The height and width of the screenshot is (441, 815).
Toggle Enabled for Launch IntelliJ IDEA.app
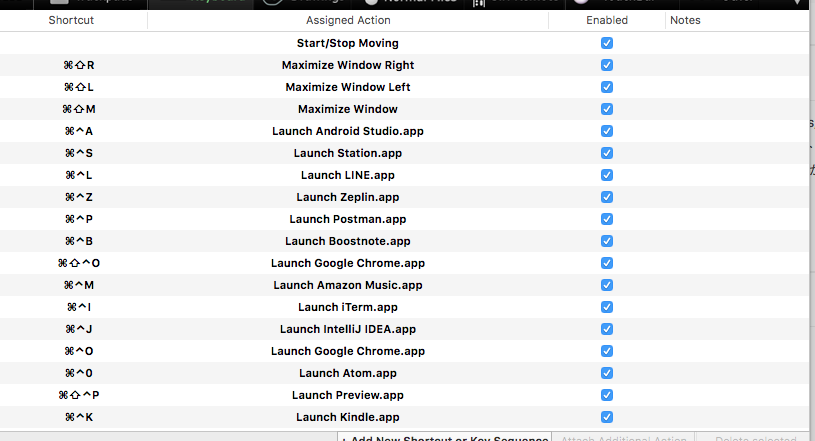pyautogui.click(x=607, y=329)
